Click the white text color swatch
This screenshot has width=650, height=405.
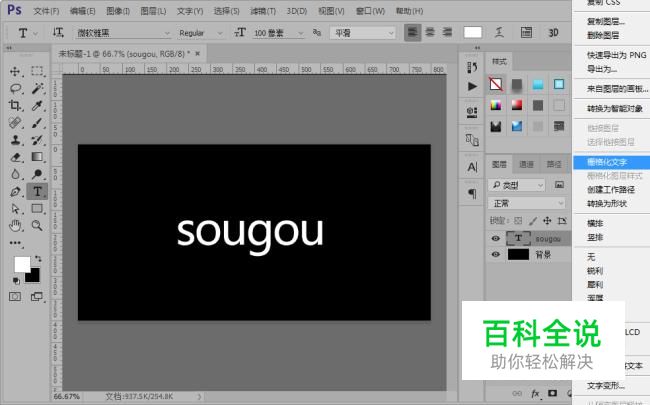pos(473,32)
